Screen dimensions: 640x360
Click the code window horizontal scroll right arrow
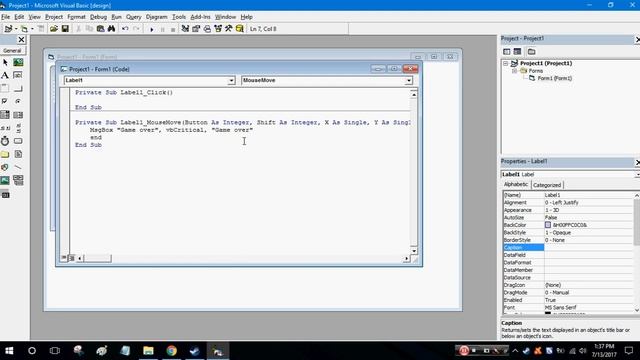coord(406,258)
